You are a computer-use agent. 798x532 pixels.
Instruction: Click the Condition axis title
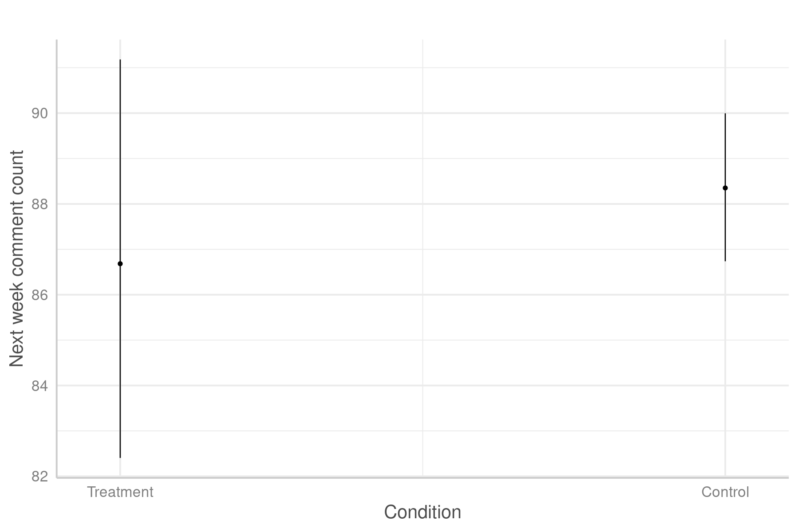click(x=422, y=512)
